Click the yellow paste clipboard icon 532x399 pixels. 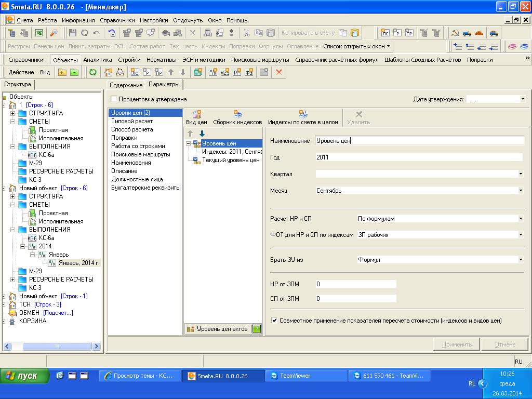click(x=355, y=33)
